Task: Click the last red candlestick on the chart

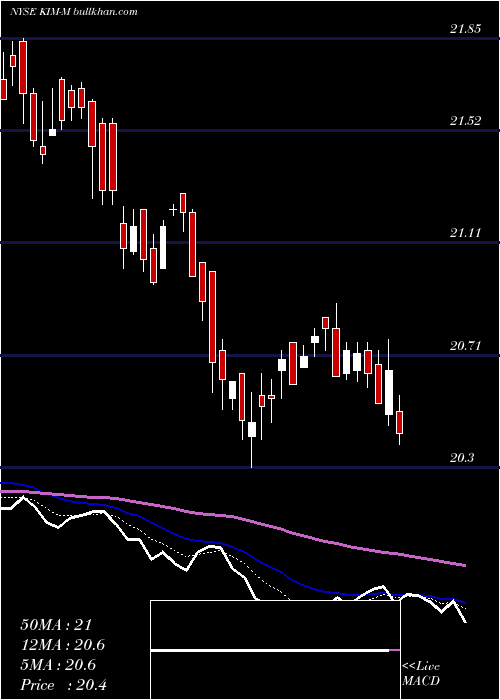Action: [400, 422]
